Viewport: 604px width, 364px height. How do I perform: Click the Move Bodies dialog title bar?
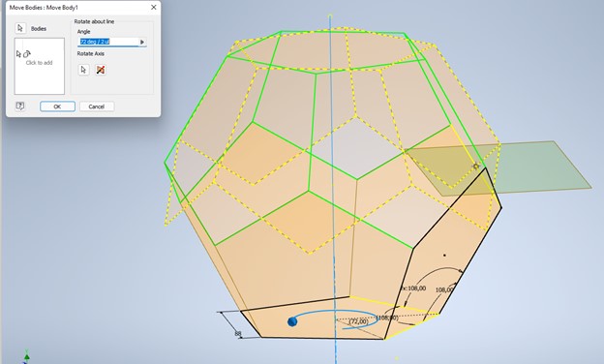click(x=77, y=8)
